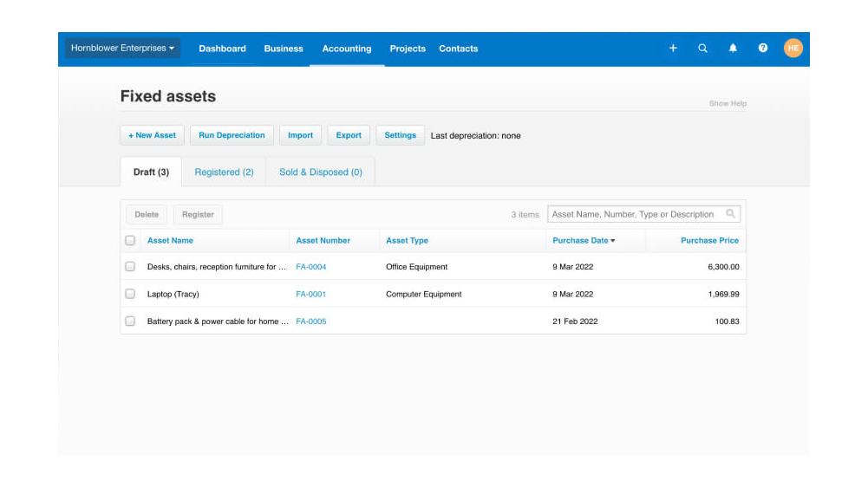
Task: Click the + New Asset button
Action: [x=153, y=135]
